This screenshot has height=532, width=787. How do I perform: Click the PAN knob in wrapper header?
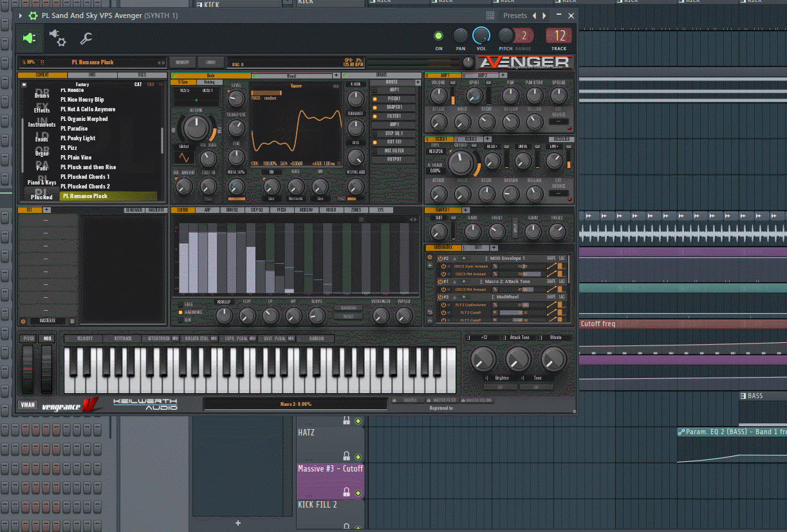(461, 36)
